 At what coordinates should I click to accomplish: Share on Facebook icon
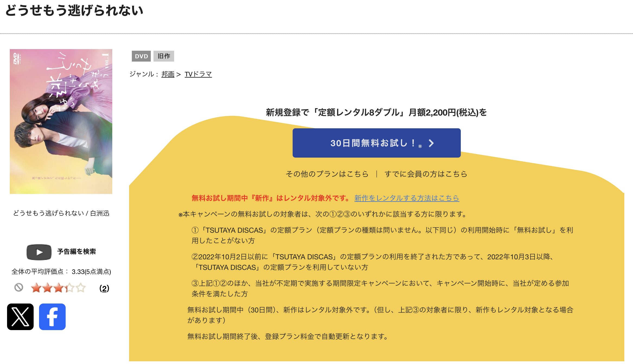click(52, 317)
